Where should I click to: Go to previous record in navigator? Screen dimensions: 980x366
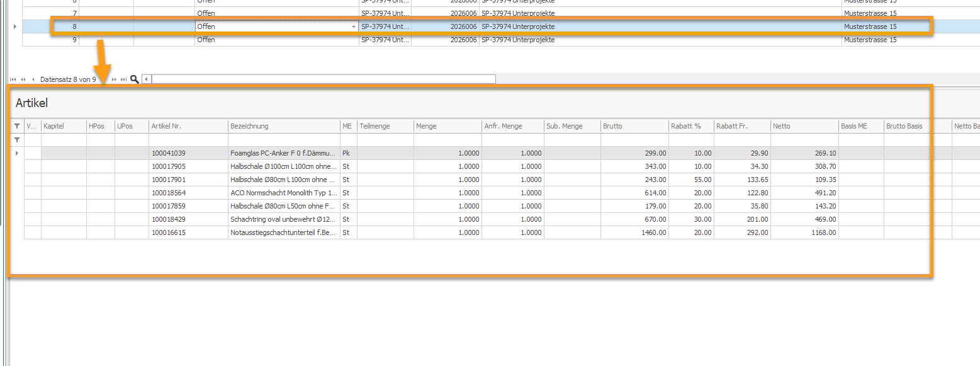(33, 79)
